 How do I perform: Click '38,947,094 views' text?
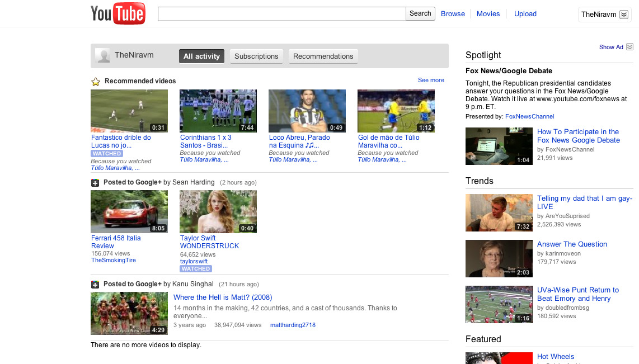[238, 325]
